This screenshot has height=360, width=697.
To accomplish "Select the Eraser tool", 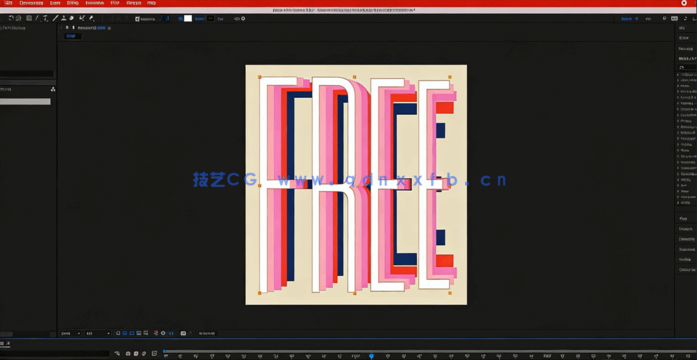I will pyautogui.click(x=71, y=19).
